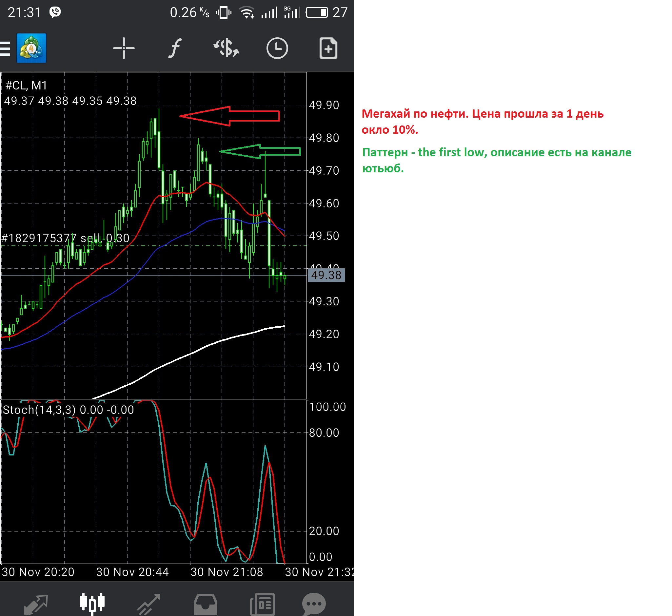
Task: Open the hamburger side menu
Action: pos(5,49)
